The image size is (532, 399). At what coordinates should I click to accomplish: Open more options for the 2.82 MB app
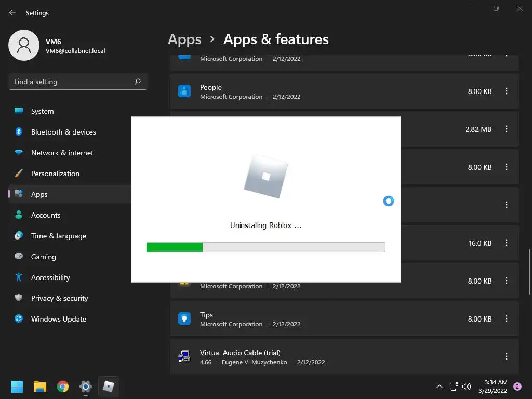(x=506, y=129)
